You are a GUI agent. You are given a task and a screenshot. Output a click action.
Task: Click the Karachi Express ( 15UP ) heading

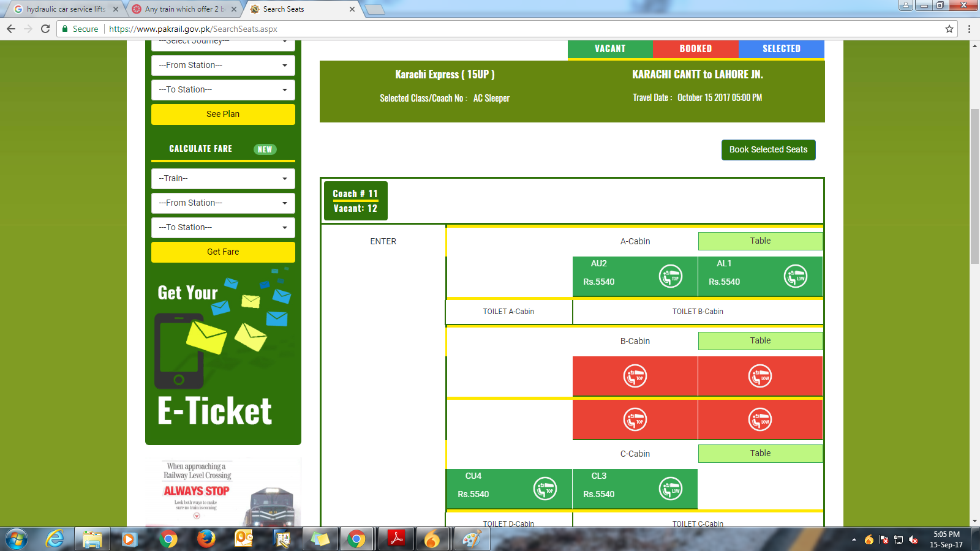click(445, 75)
